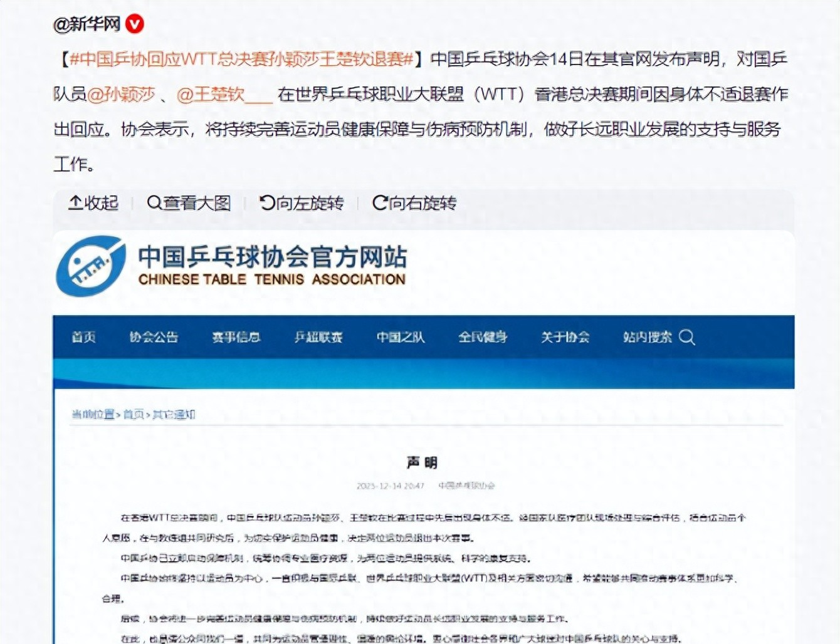Click 首页 in the breadcrumb path
The height and width of the screenshot is (644, 840).
[x=133, y=414]
